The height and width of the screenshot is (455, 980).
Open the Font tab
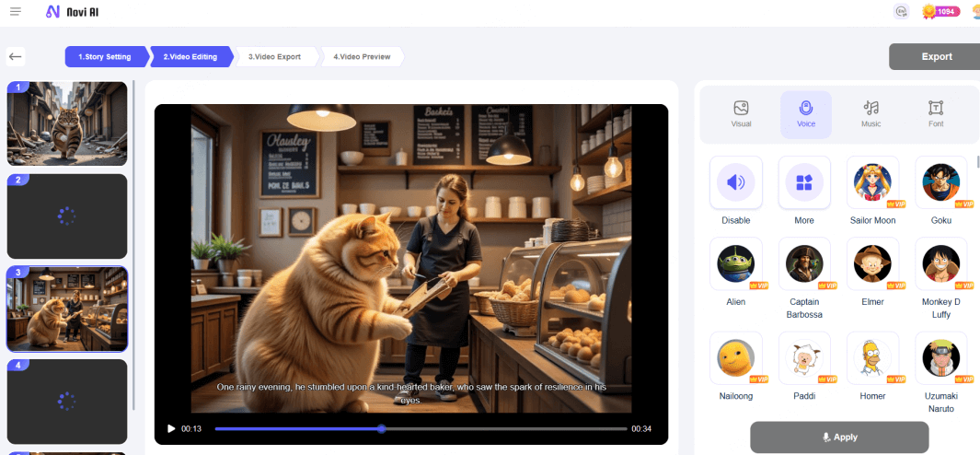pos(936,114)
